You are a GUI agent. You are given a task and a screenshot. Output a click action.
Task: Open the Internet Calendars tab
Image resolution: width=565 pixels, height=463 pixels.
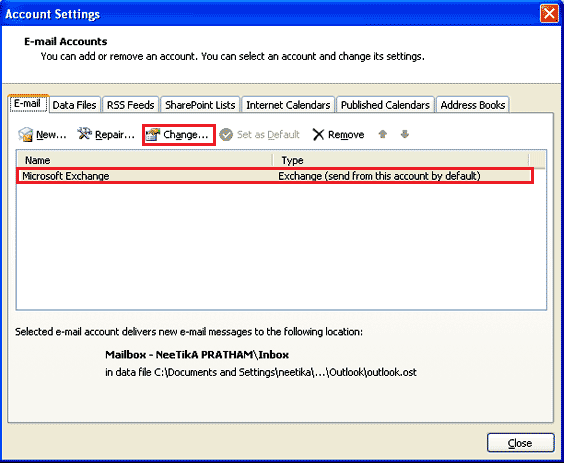point(288,105)
